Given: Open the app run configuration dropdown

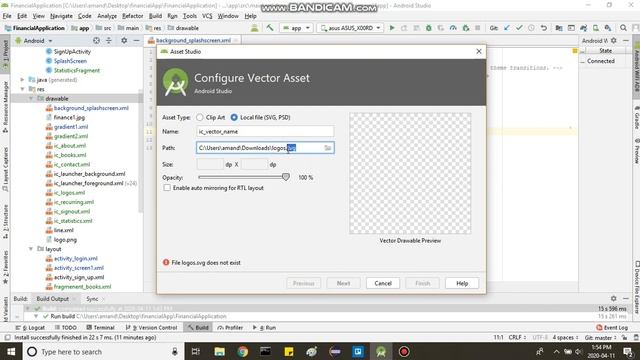Looking at the screenshot, I should (296, 28).
